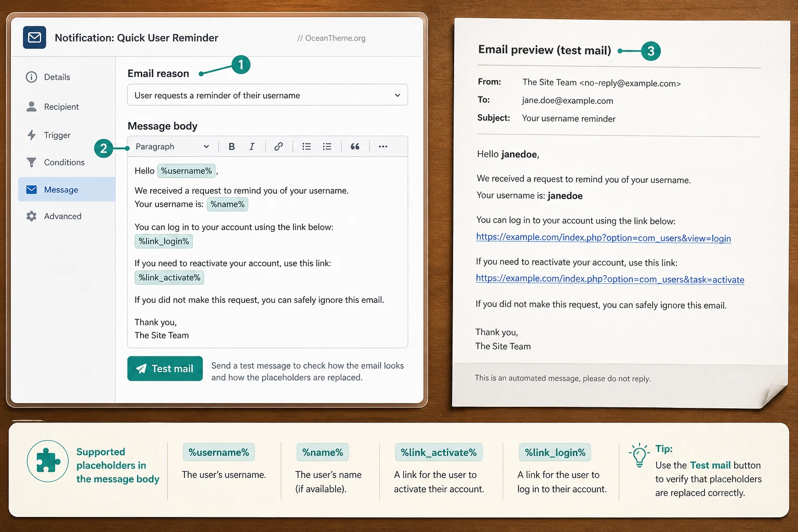Screen dimensions: 798x532
Task: Click the Conditions funnel icon
Action: [32, 162]
